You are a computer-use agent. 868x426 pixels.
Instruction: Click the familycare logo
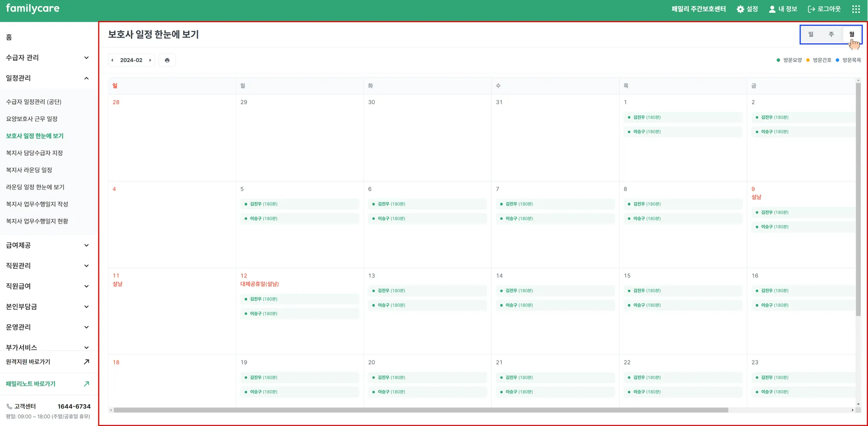[33, 8]
